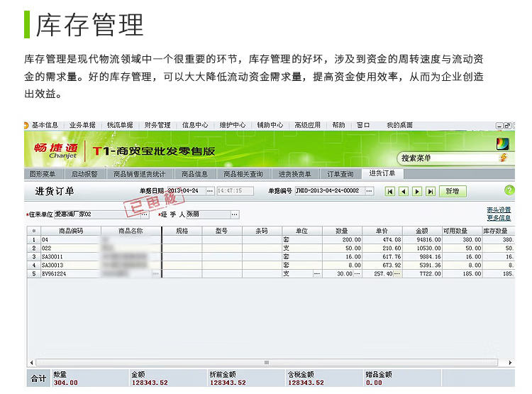532x394 pixels.
Task: Open the 信息中心 menu
Action: pos(195,126)
